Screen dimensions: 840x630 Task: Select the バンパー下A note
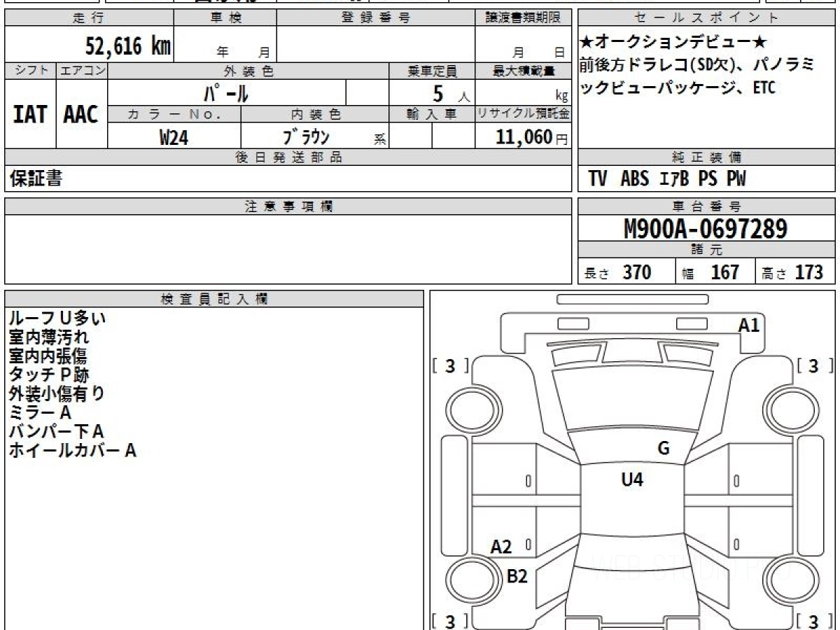point(57,432)
